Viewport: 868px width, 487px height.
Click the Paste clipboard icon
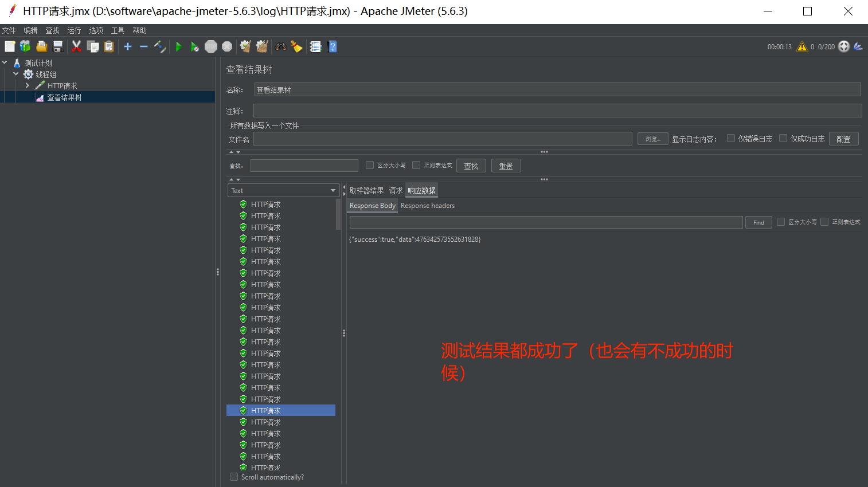(x=109, y=46)
